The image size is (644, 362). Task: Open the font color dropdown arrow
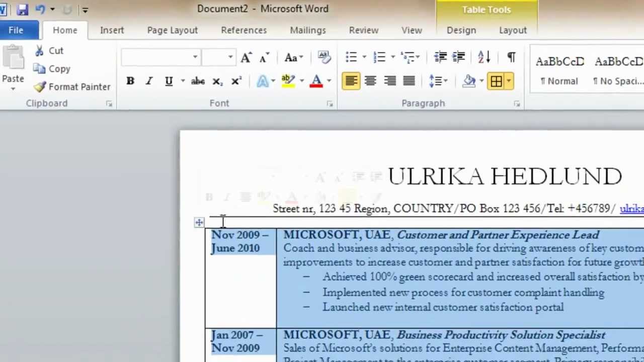point(329,81)
